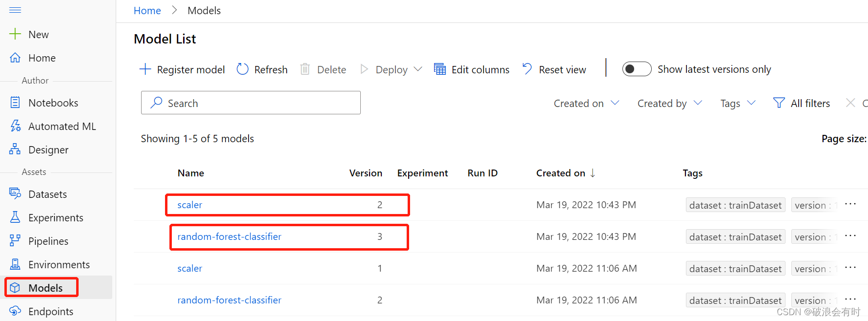Screen dimensions: 868x321
Task: Click the Notebooks page icon
Action: coord(15,103)
